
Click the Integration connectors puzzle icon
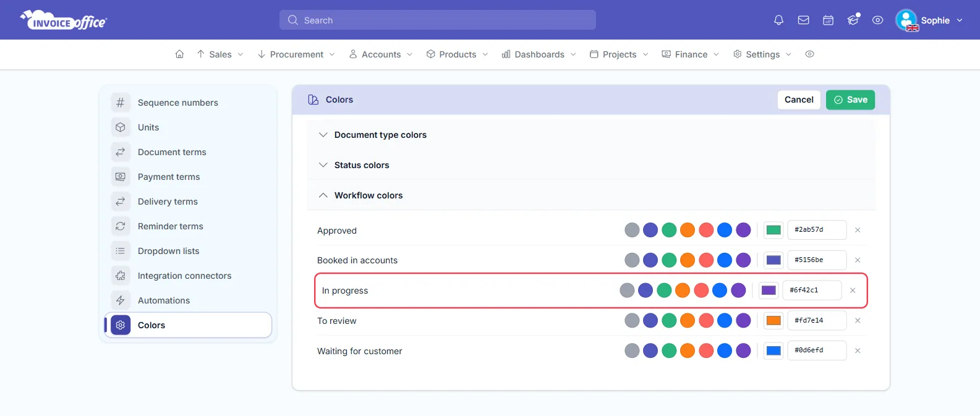point(121,276)
